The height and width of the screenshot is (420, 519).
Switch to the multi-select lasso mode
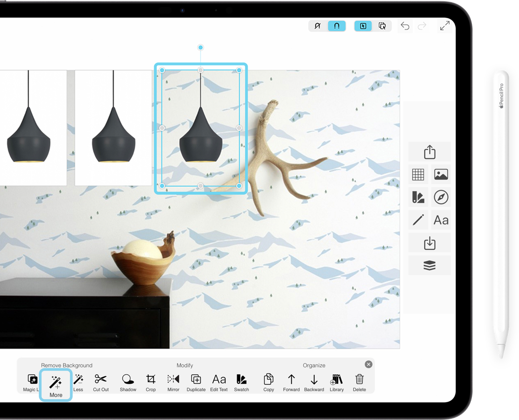tap(383, 26)
